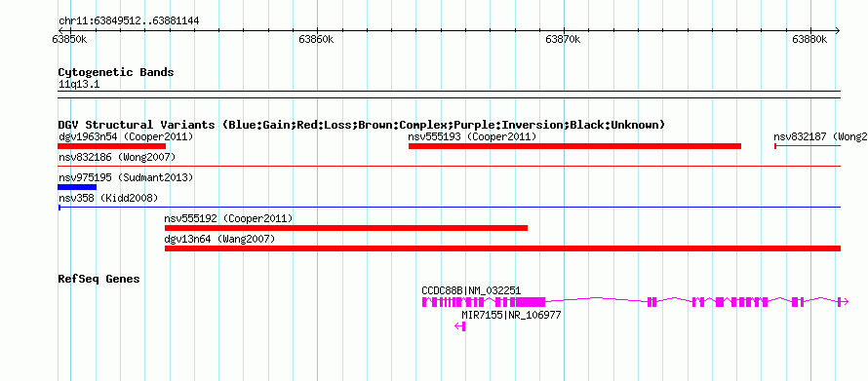Click the RefSeq Genes track title
Viewport: 868px width, 381px height.
tap(99, 280)
